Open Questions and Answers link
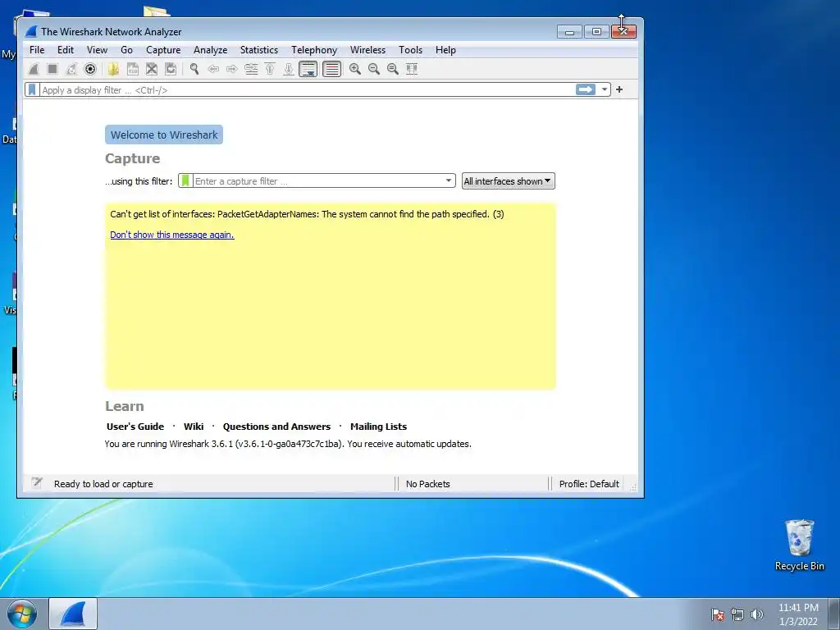The height and width of the screenshot is (630, 840). pos(276,427)
